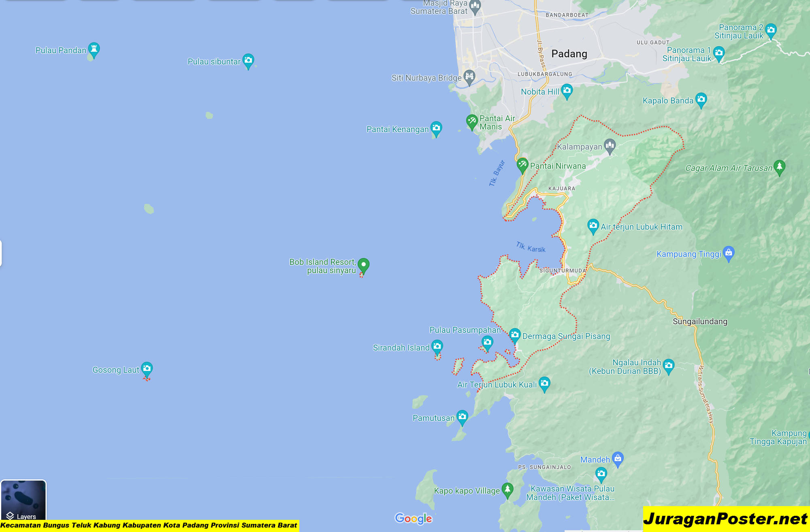Click the Kampuang Tinggi shopping pin
810x532 pixels.
pyautogui.click(x=729, y=253)
